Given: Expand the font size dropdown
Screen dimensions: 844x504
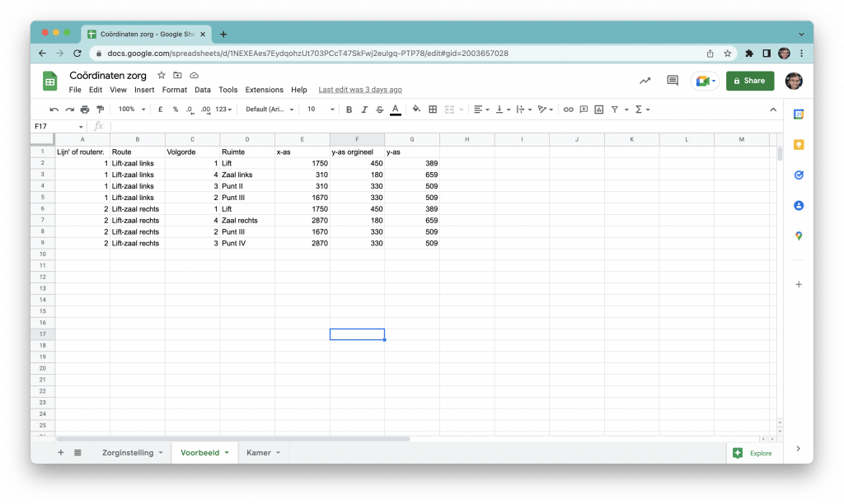Looking at the screenshot, I should [321, 110].
